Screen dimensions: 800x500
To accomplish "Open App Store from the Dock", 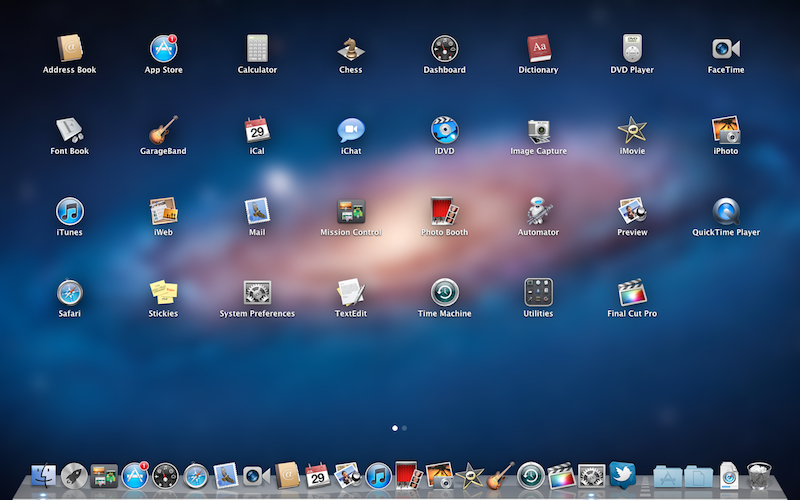I will 135,476.
